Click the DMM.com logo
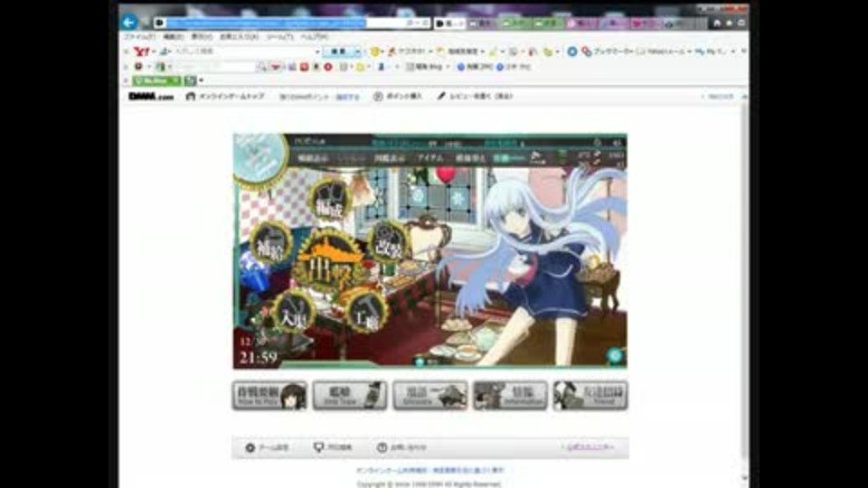 [x=151, y=97]
